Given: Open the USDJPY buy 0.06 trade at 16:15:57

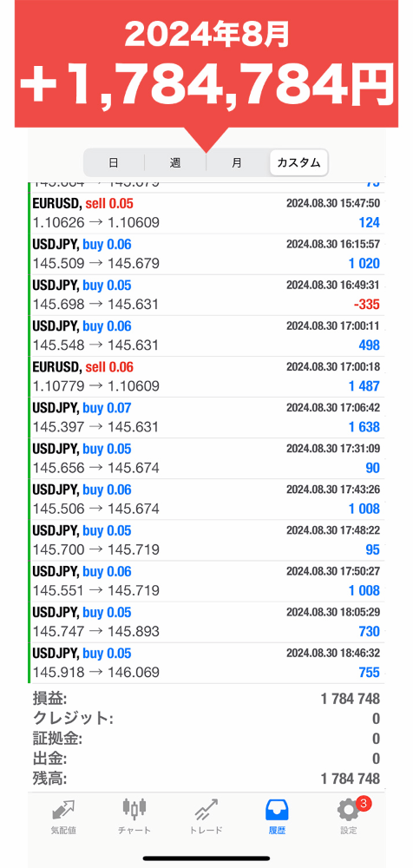Looking at the screenshot, I should (x=206, y=254).
